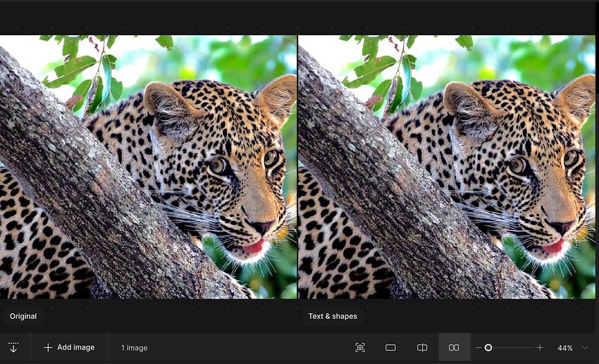Select the split-slider comparison view icon
Image resolution: width=599 pixels, height=364 pixels.
[x=422, y=348]
